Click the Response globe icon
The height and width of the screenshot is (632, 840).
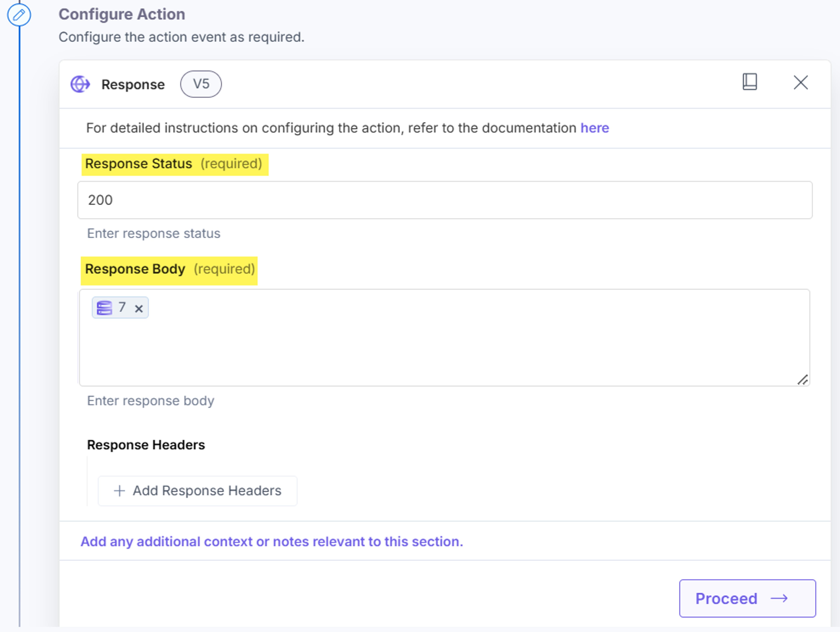pyautogui.click(x=80, y=84)
